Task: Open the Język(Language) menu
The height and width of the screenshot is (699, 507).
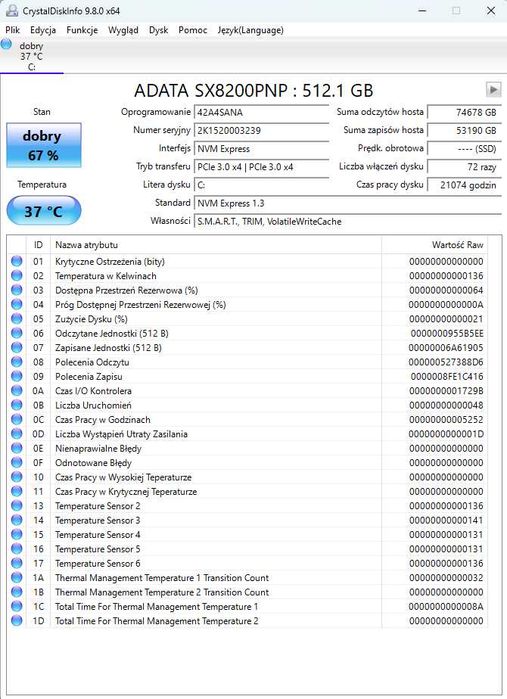Action: click(251, 30)
